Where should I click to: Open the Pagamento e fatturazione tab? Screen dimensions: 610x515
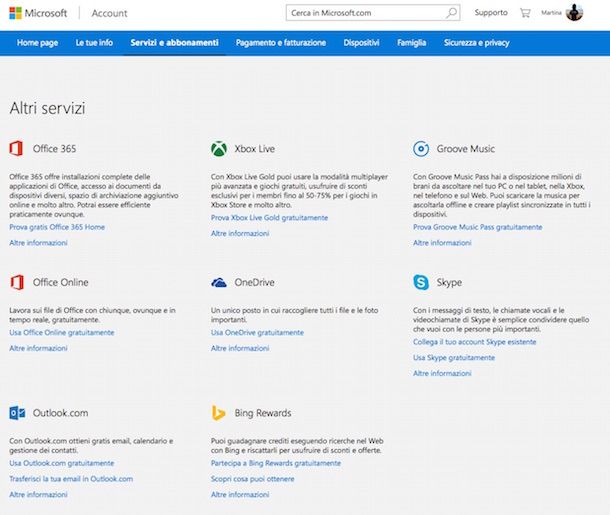coord(281,43)
